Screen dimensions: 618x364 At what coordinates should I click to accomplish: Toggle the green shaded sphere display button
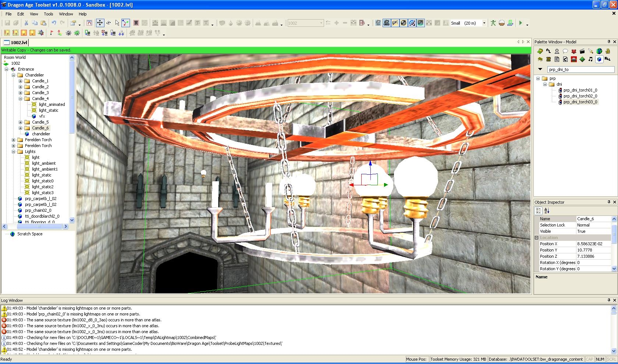(420, 23)
